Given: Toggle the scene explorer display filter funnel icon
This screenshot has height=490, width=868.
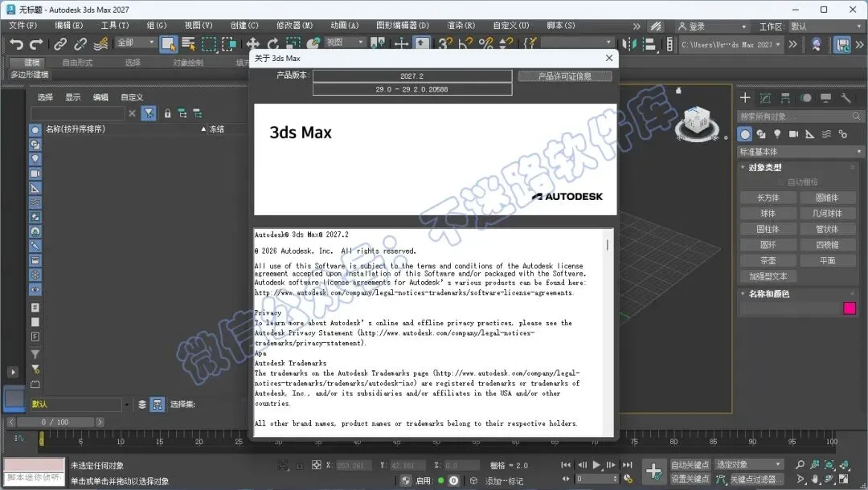Looking at the screenshot, I should 149,113.
